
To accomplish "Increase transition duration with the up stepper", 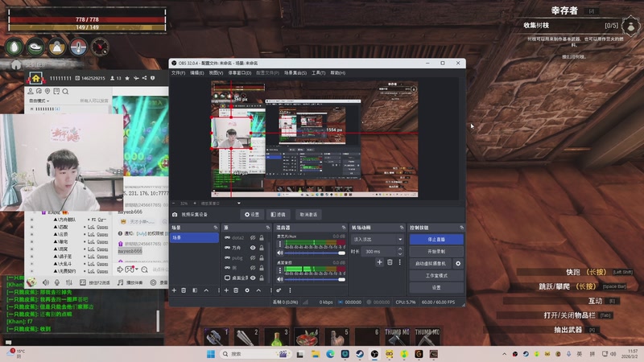I will 400,249.
